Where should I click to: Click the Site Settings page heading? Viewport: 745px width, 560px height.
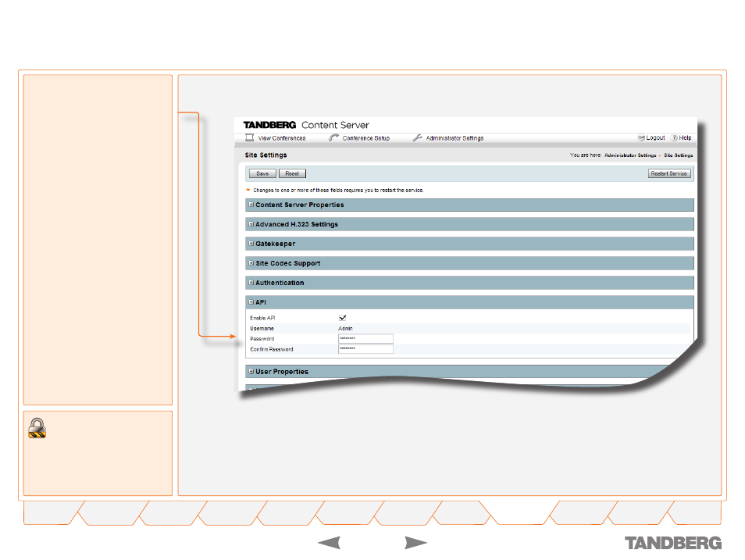coord(266,155)
